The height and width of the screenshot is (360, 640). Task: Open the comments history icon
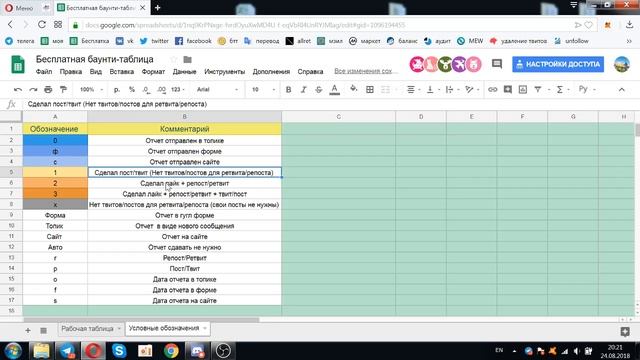tap(497, 64)
